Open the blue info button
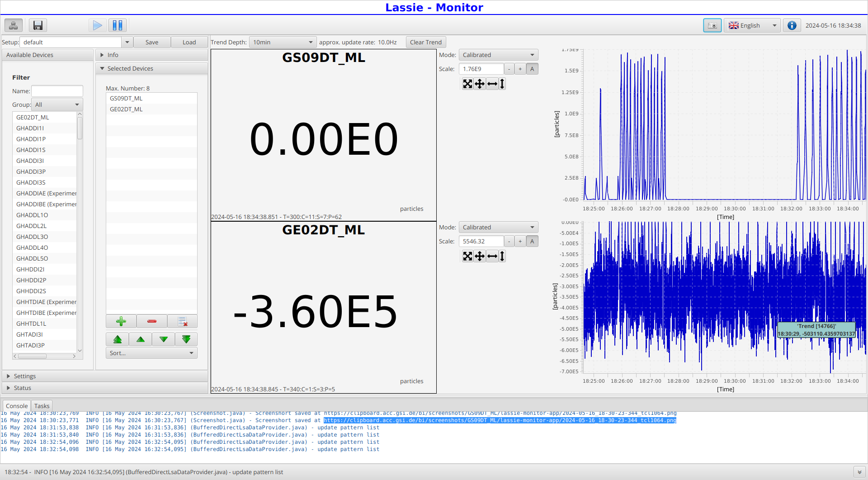This screenshot has width=868, height=480. [x=792, y=25]
